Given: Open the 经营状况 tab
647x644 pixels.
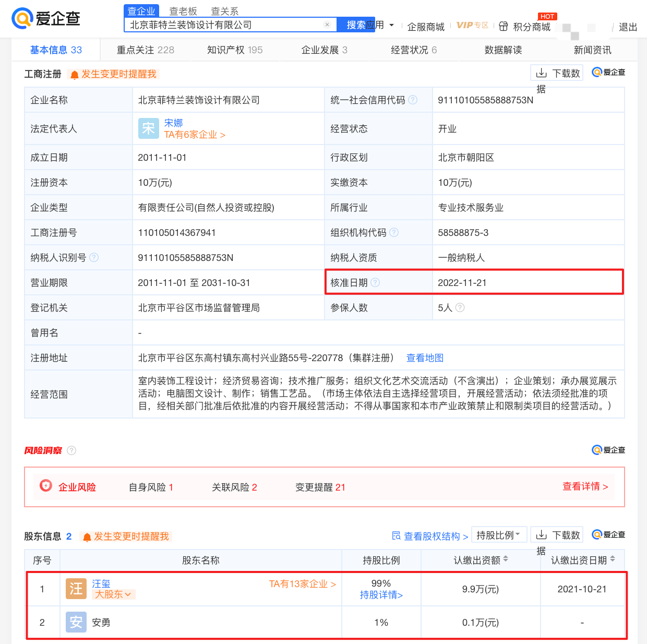Looking at the screenshot, I should 413,50.
